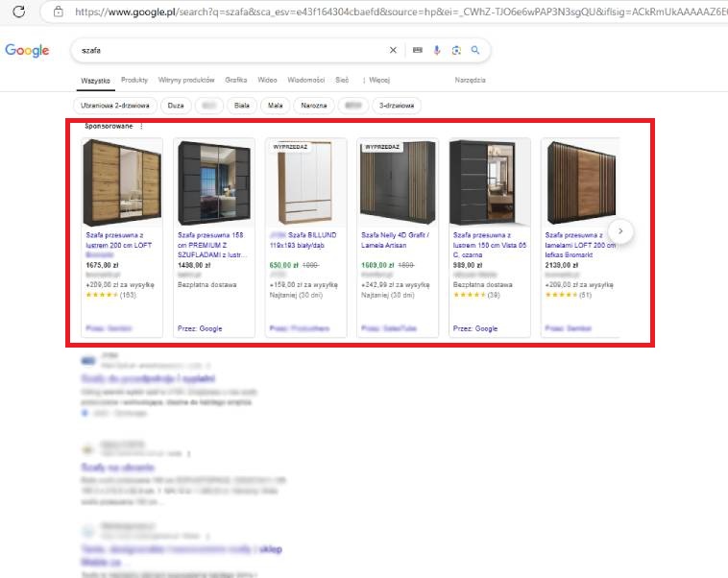Viewport: 728px width, 578px height.
Task: Click the +242,99 zł za wysyłkę text
Action: [x=395, y=284]
